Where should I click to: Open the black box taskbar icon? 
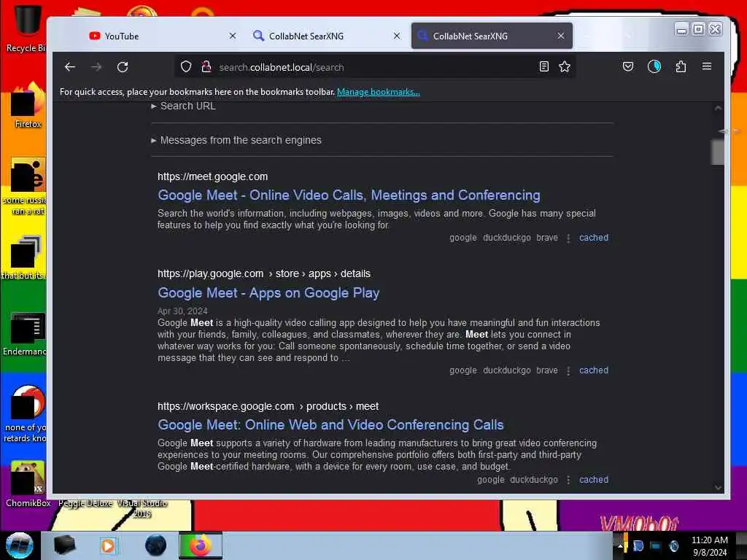pos(64,545)
